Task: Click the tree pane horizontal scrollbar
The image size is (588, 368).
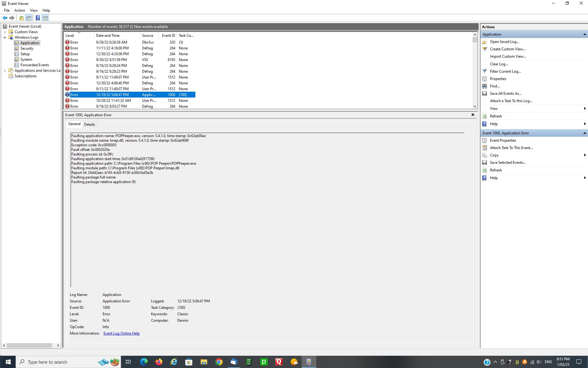Action: [x=29, y=345]
